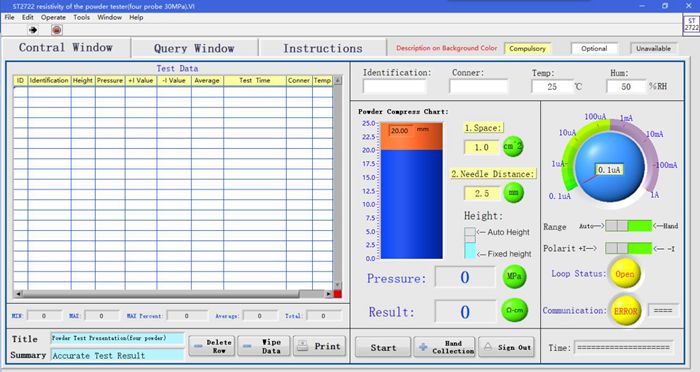This screenshot has width=700, height=372.
Task: Click the Hand Collection button
Action: (x=444, y=347)
